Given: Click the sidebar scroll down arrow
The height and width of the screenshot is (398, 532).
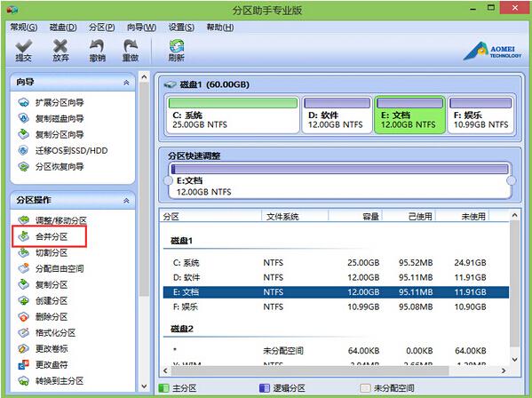Looking at the screenshot, I should (x=144, y=386).
